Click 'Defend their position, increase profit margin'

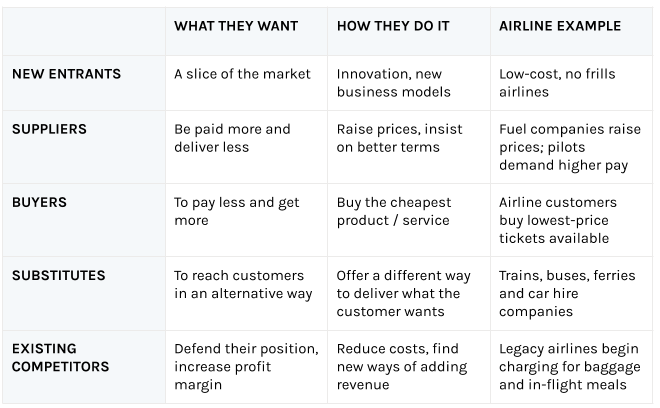pyautogui.click(x=245, y=367)
